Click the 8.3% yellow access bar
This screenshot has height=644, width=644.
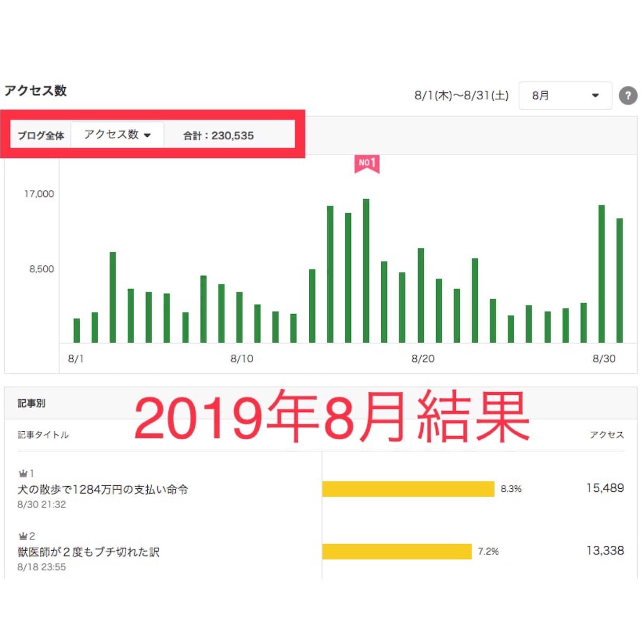(408, 489)
